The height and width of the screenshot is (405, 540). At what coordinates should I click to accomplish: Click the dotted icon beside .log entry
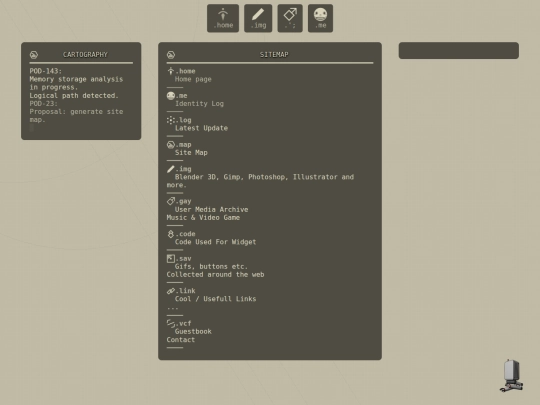[x=171, y=120]
